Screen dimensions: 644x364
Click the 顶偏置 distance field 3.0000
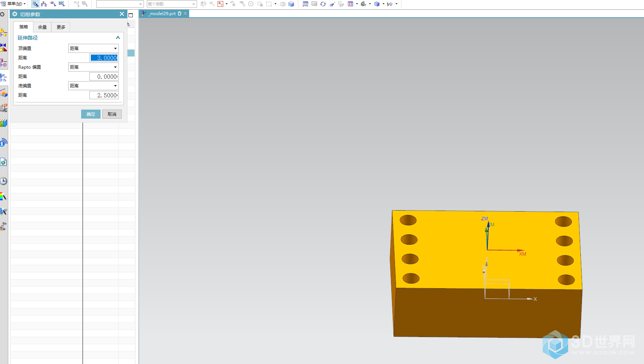[x=104, y=57]
